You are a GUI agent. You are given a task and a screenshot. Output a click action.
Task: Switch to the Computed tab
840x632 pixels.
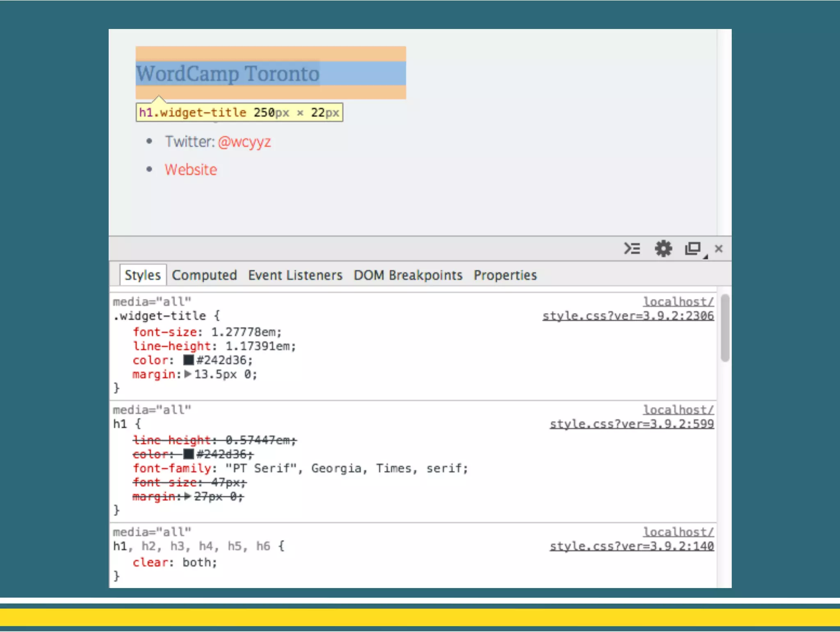point(204,275)
